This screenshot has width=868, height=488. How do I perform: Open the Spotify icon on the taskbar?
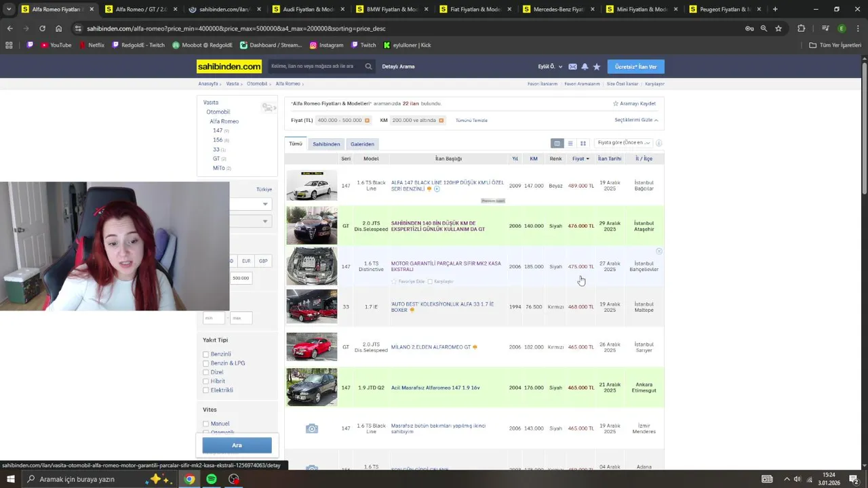coord(212,479)
